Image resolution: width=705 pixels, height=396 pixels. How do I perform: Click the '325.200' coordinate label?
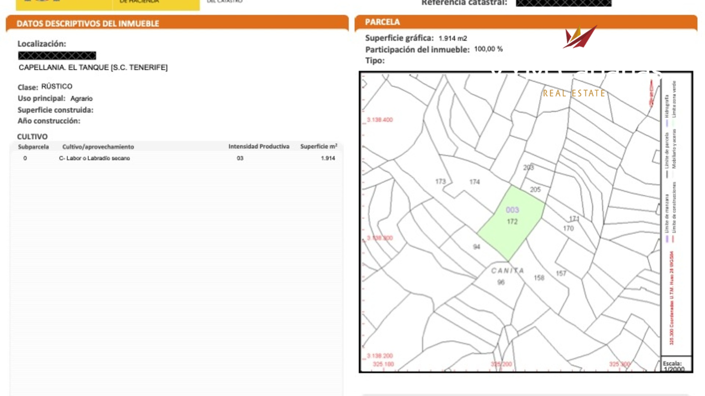[x=501, y=364]
